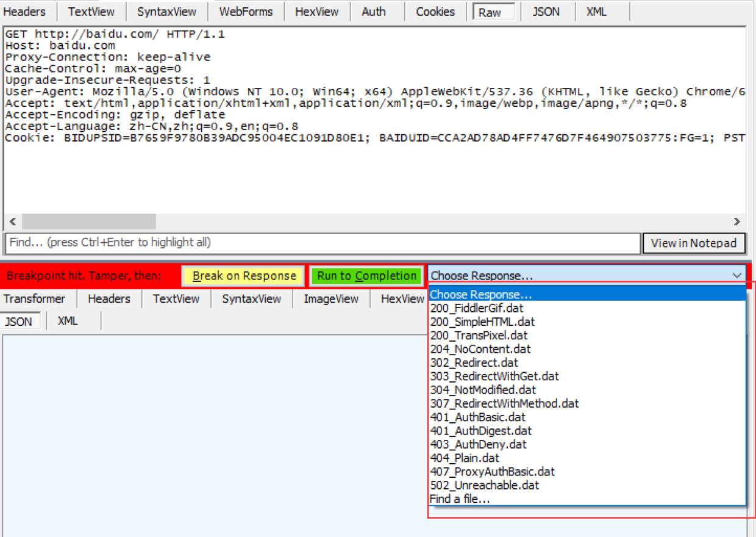Click the GET http://baidu.com/ request line
The width and height of the screenshot is (756, 537).
tap(115, 34)
